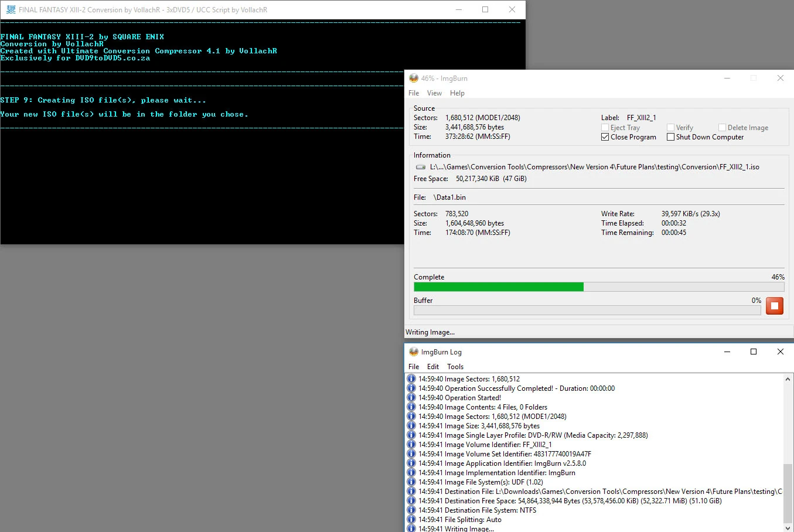Click the console window's application icon

tap(11, 9)
